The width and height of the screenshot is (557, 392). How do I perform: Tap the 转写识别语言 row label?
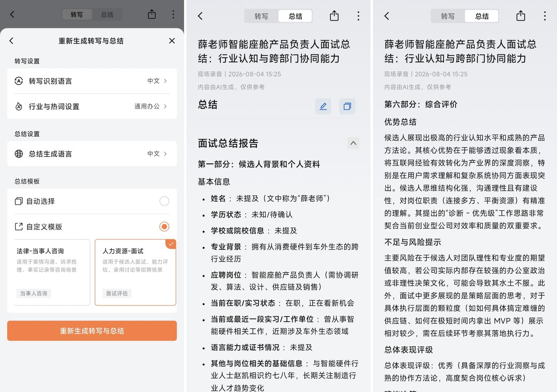[x=50, y=81]
